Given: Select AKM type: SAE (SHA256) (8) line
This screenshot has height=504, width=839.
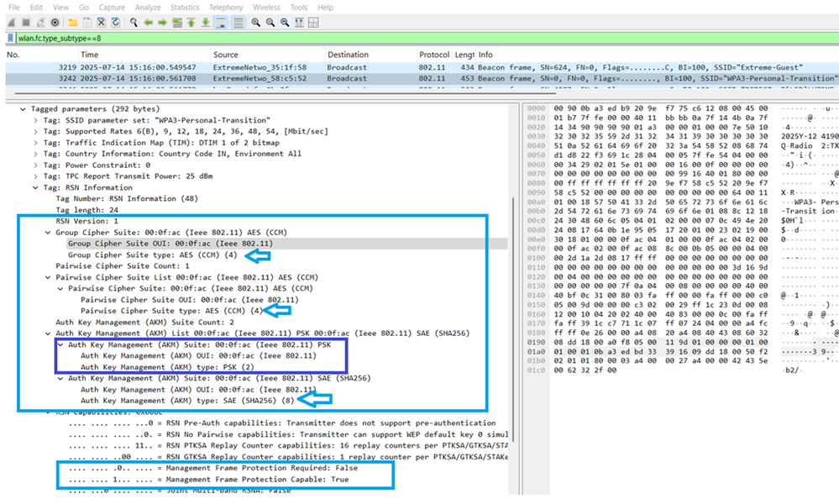Looking at the screenshot, I should tap(187, 401).
